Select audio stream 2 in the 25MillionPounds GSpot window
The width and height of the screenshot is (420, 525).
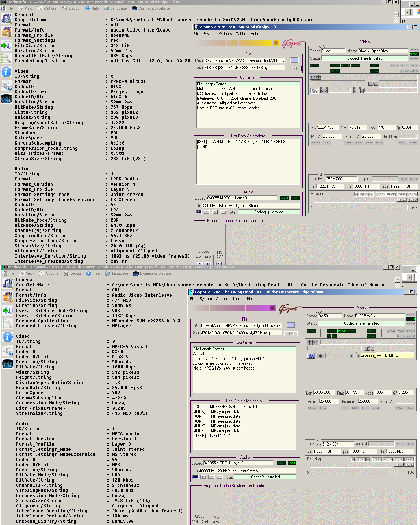(x=206, y=212)
